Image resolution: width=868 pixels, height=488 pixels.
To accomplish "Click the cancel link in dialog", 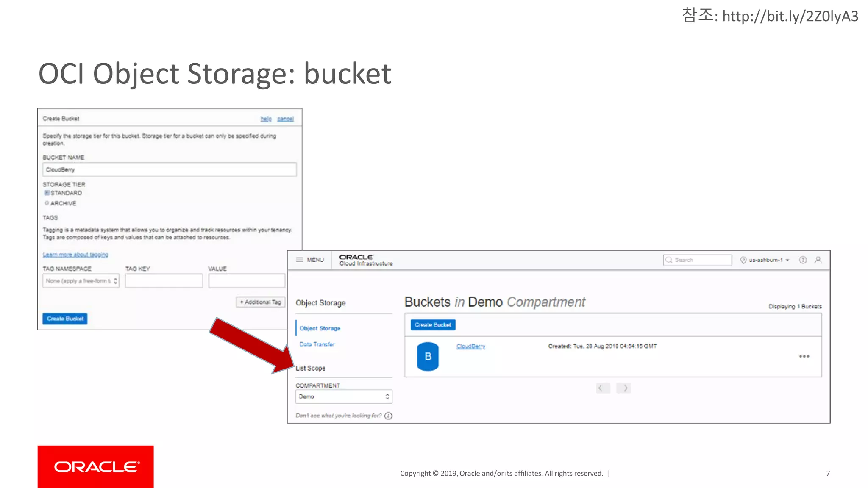I will (x=285, y=119).
